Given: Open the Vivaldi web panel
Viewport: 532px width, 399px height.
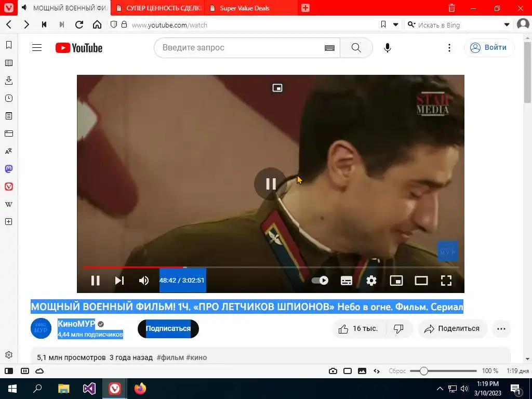Looking at the screenshot, I should point(9,187).
